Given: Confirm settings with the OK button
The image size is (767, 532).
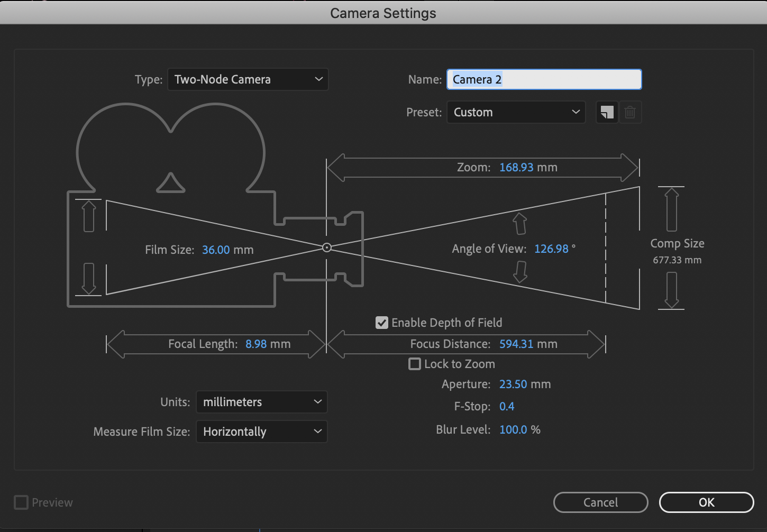Looking at the screenshot, I should [x=706, y=502].
